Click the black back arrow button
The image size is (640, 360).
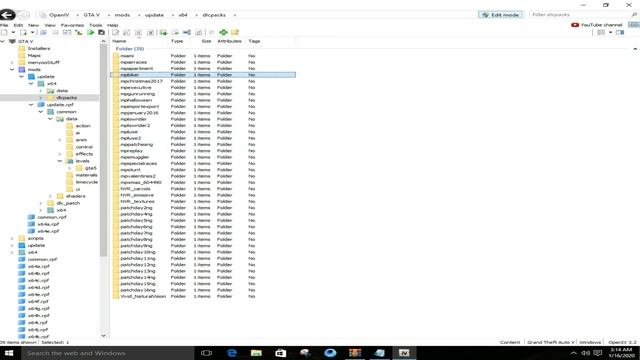click(x=7, y=15)
